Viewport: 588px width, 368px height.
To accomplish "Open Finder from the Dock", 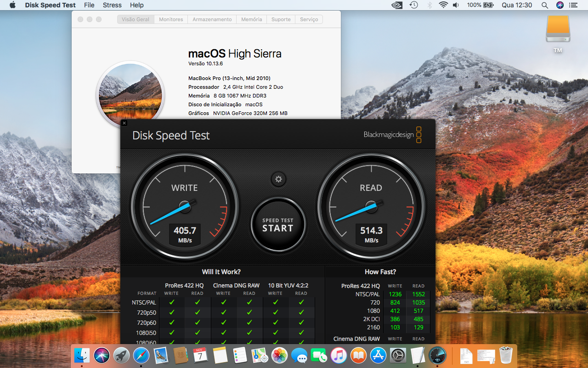I will coord(82,355).
